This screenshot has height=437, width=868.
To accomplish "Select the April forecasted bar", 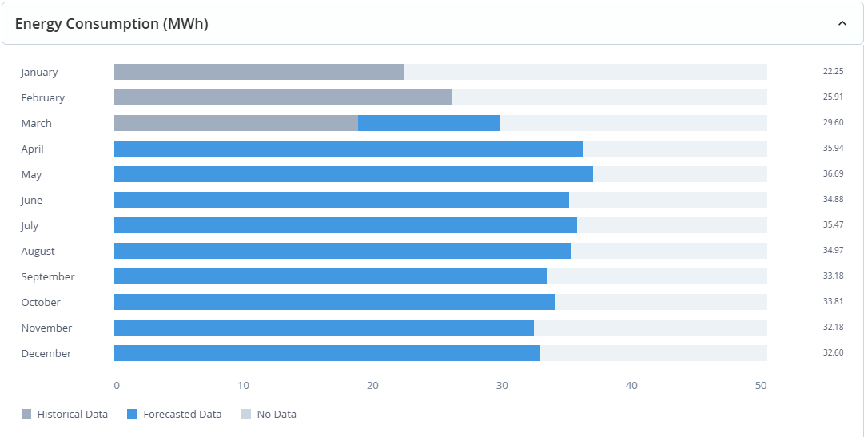I will pyautogui.click(x=348, y=149).
